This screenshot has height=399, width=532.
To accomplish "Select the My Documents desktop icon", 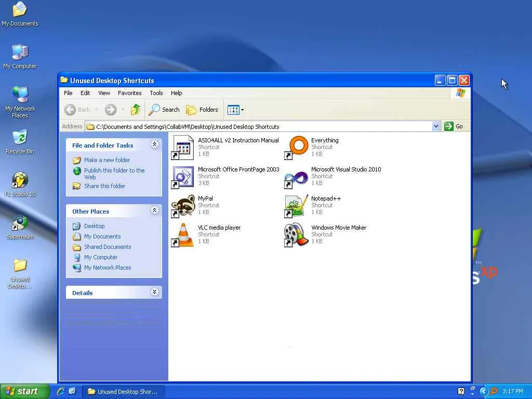I will pos(20,14).
